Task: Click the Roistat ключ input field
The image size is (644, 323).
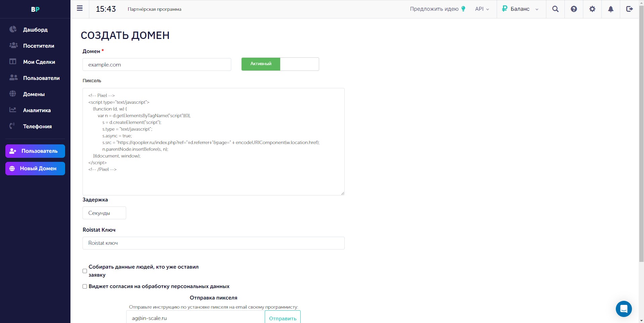Action: pos(213,243)
